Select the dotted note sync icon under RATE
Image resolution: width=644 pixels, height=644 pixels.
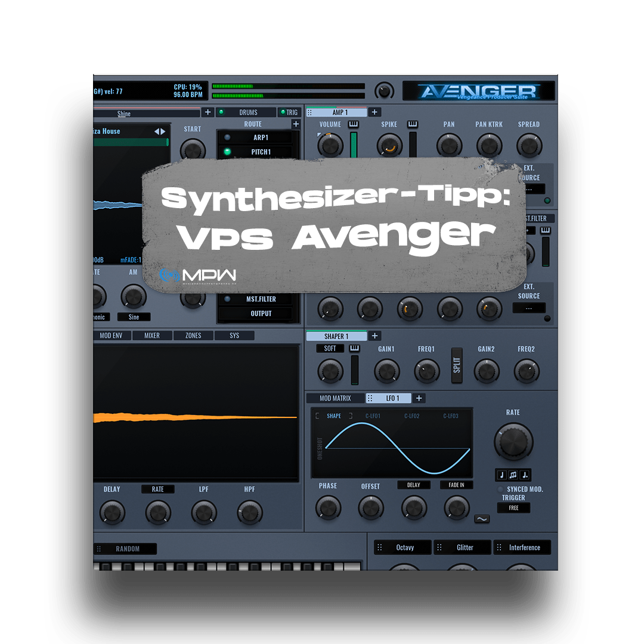click(x=525, y=475)
